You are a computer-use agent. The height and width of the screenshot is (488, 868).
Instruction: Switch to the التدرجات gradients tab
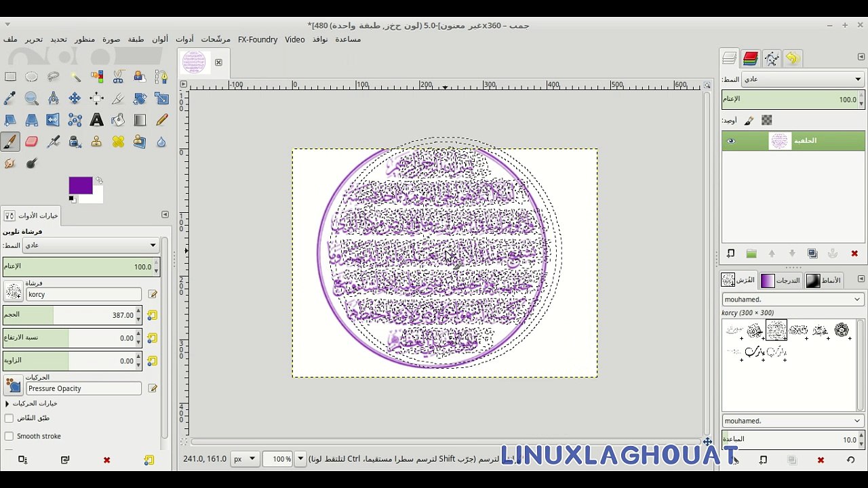pos(781,280)
